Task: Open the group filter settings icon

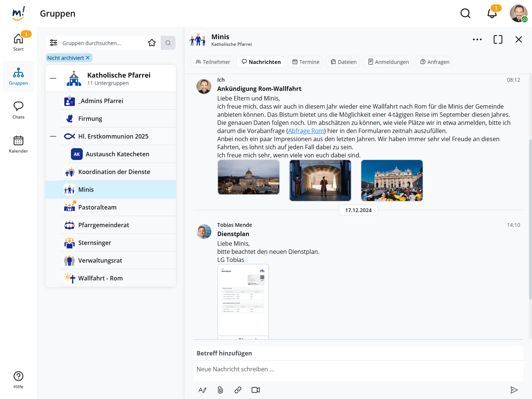Action: pyautogui.click(x=54, y=43)
